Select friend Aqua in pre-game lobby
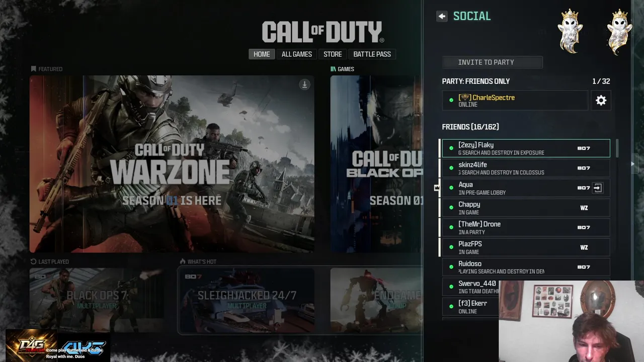The height and width of the screenshot is (362, 644). click(x=526, y=188)
